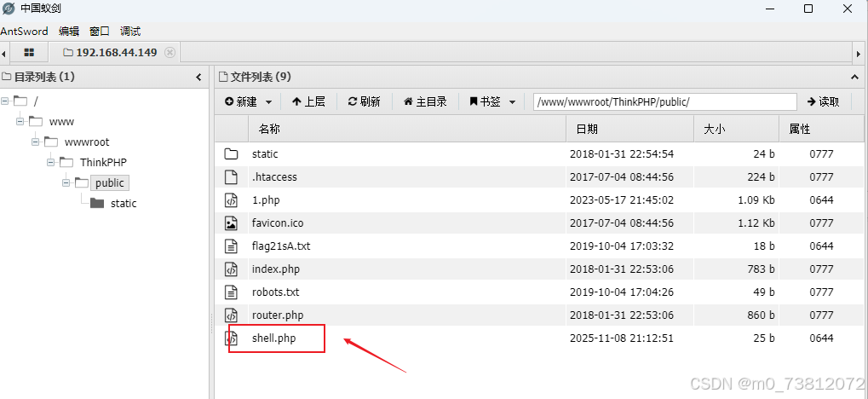Open the 编辑 menu
The height and width of the screenshot is (399, 868).
(x=69, y=32)
